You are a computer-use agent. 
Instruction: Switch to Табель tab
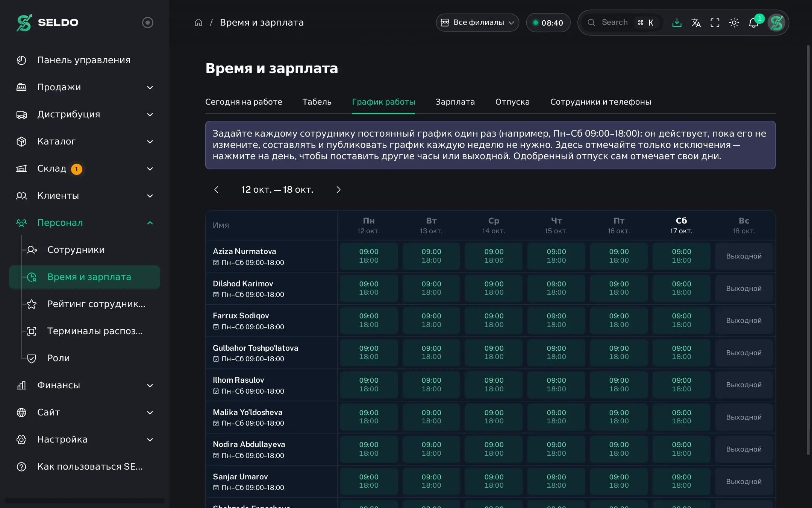coord(317,102)
